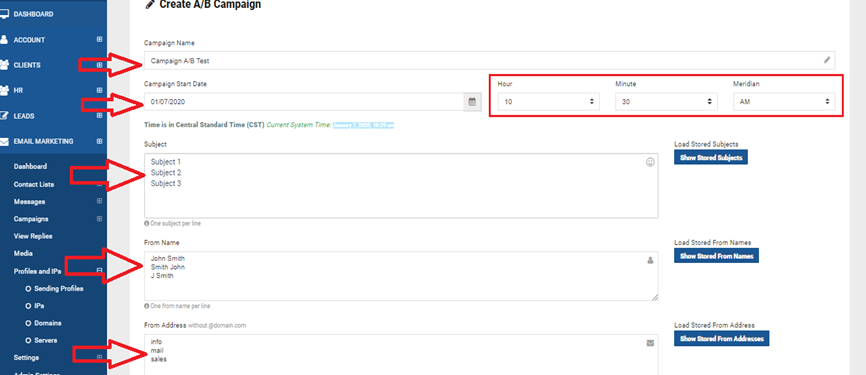Click the Email Marketing envelope icon

pyautogui.click(x=4, y=141)
